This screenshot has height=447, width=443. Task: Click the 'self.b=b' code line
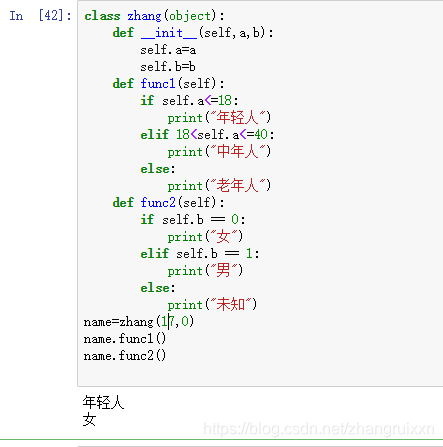(168, 67)
